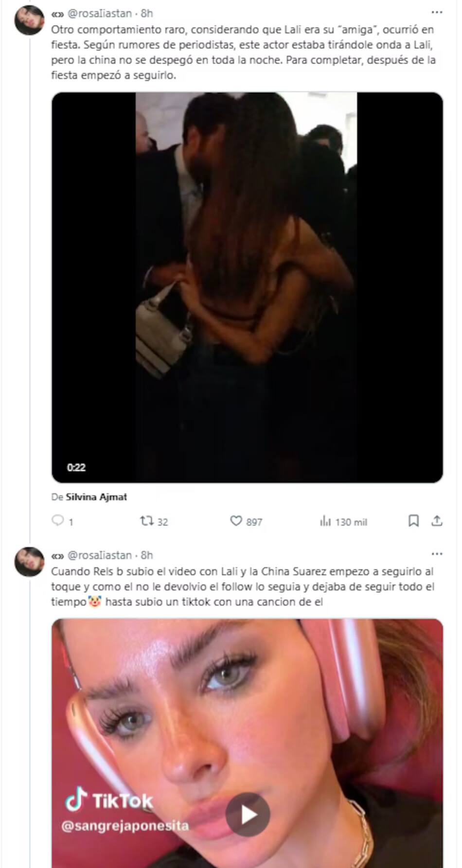Image resolution: width=462 pixels, height=868 pixels.
Task: Bookmark the first tweet
Action: [413, 521]
